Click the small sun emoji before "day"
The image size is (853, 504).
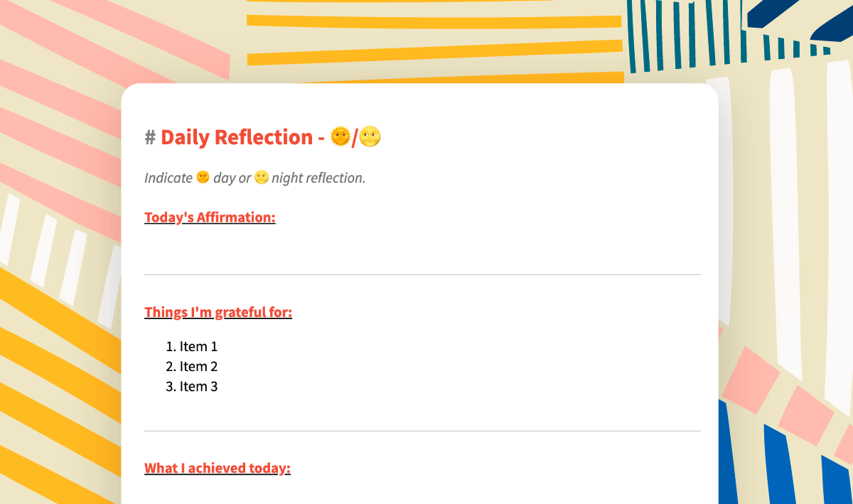[203, 177]
